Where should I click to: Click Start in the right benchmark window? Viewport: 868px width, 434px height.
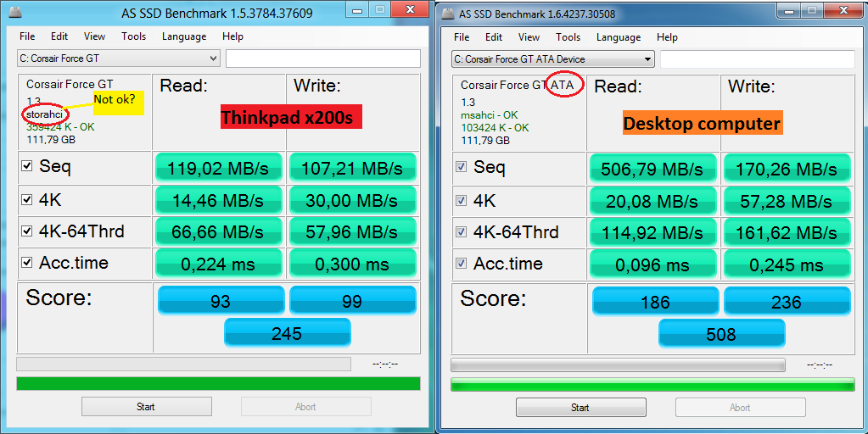580,408
